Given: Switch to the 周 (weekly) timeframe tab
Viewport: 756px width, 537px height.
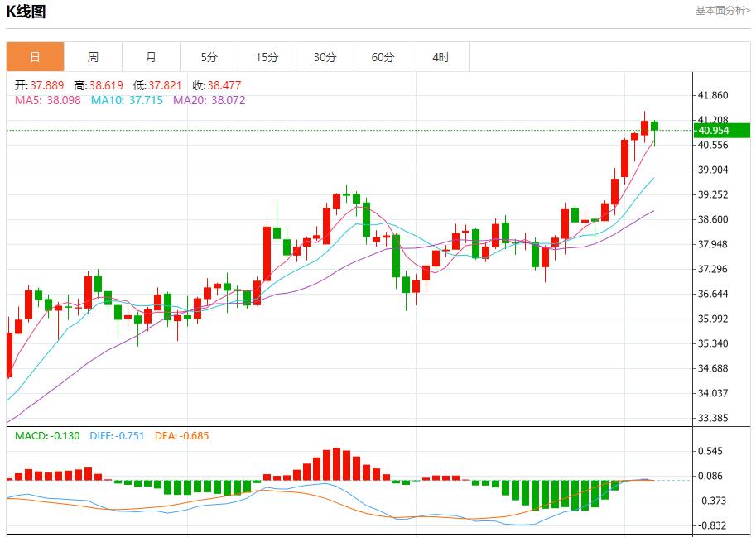Looking at the screenshot, I should 94,56.
